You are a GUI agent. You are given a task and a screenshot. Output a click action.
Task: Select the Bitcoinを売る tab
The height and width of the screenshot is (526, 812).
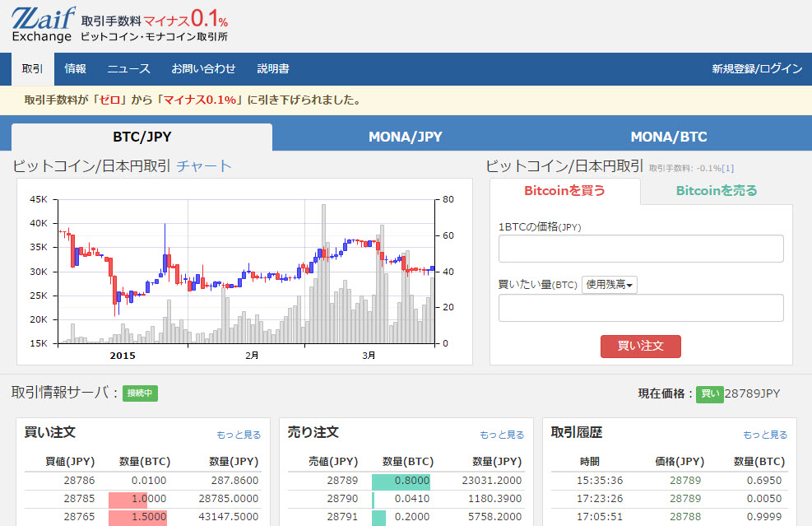click(717, 191)
